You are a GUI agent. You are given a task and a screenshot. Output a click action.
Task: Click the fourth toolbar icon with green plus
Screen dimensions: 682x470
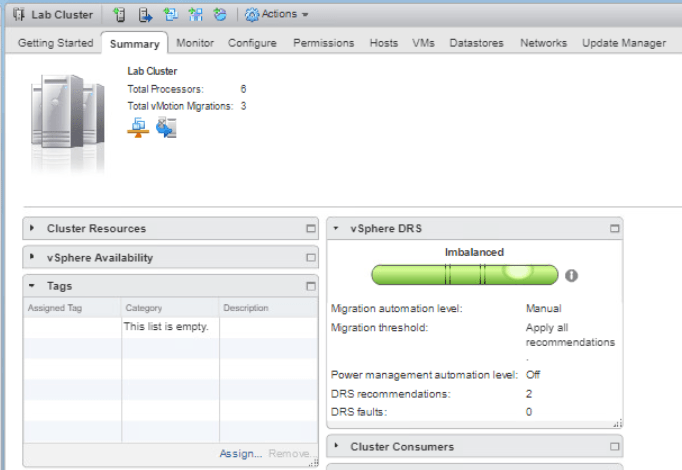[195, 15]
